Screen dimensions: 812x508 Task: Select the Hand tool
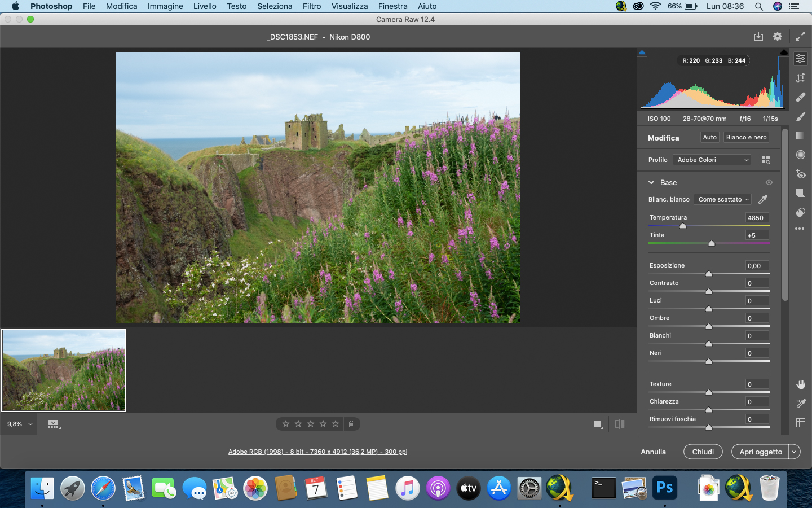[800, 384]
